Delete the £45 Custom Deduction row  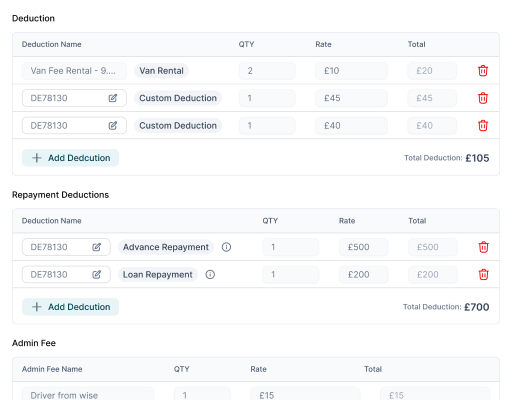point(483,98)
